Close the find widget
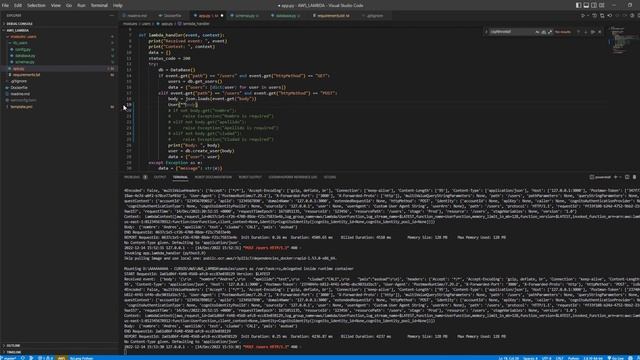 (600, 31)
